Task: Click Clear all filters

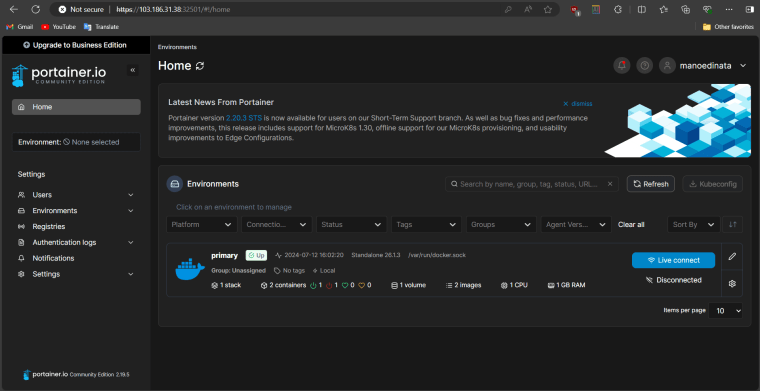Action: click(x=631, y=224)
